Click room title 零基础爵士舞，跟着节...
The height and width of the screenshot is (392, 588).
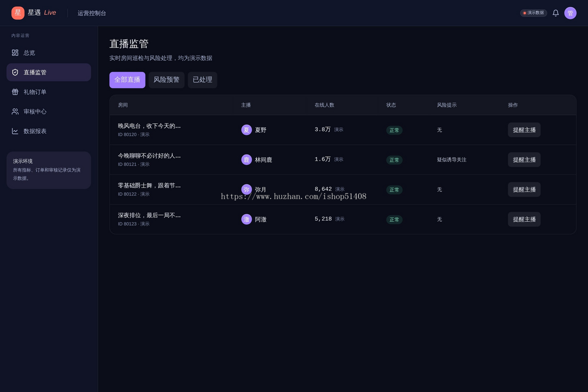tap(149, 186)
